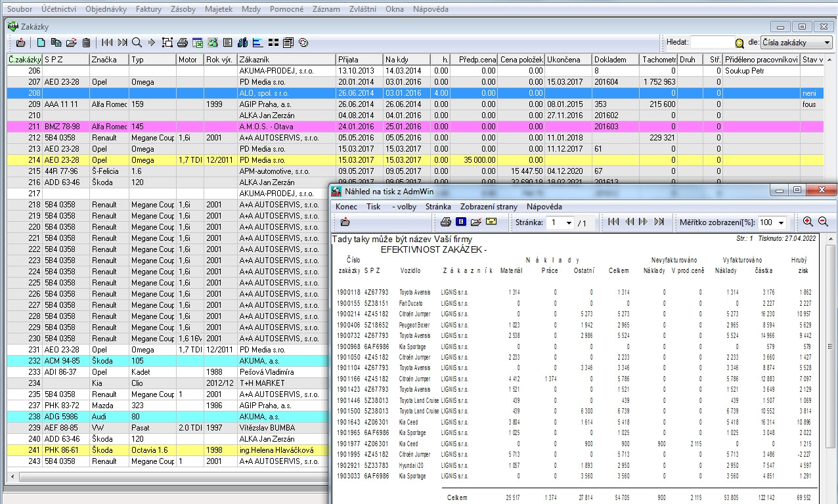This screenshot has width=838, height=504.
Task: Select yellow order row 241 Octavia 1.6
Action: tap(168, 450)
